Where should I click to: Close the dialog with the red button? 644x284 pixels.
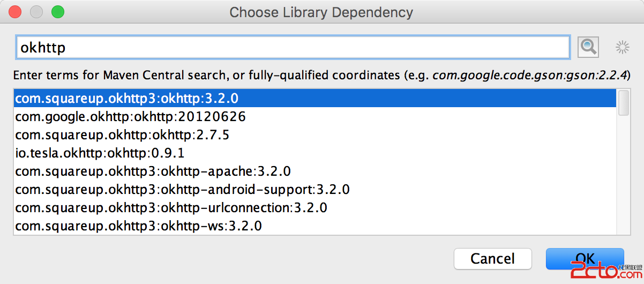16,11
